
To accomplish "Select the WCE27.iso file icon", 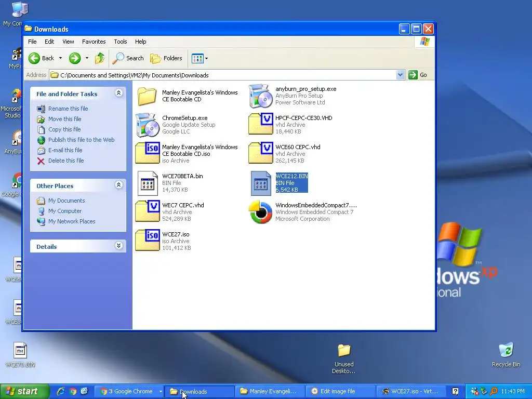I will [x=147, y=240].
